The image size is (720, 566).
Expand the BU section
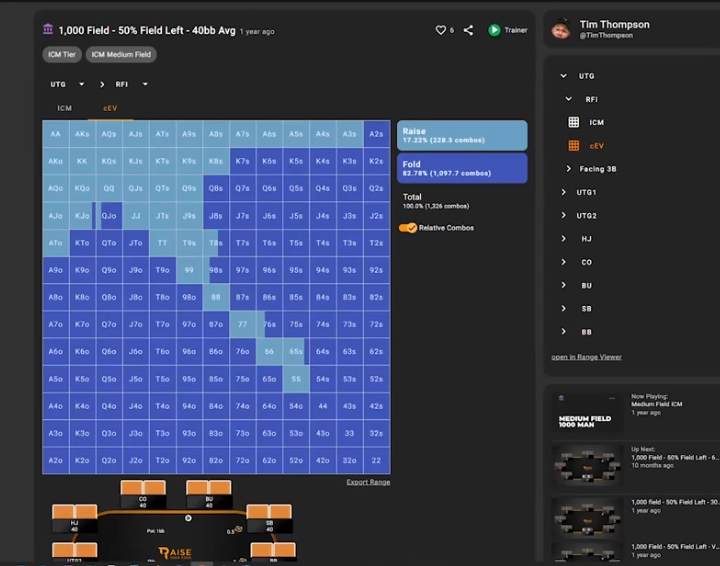[x=563, y=285]
